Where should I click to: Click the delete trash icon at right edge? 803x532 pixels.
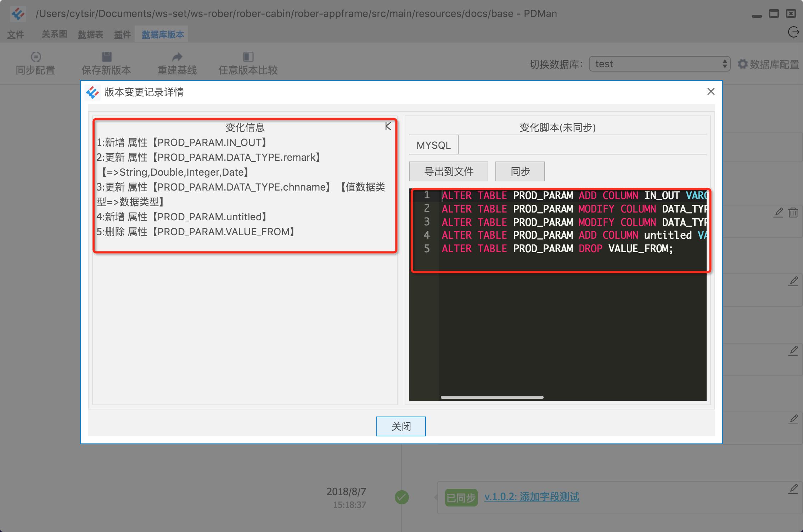point(793,213)
